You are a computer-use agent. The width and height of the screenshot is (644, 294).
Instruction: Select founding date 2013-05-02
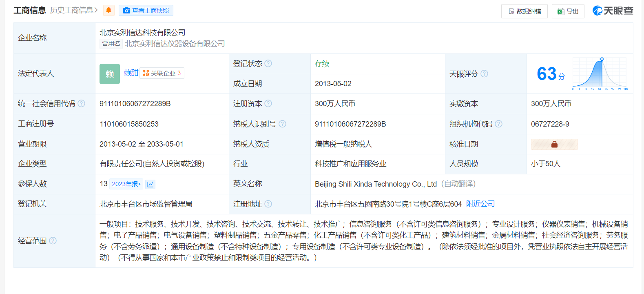(333, 84)
